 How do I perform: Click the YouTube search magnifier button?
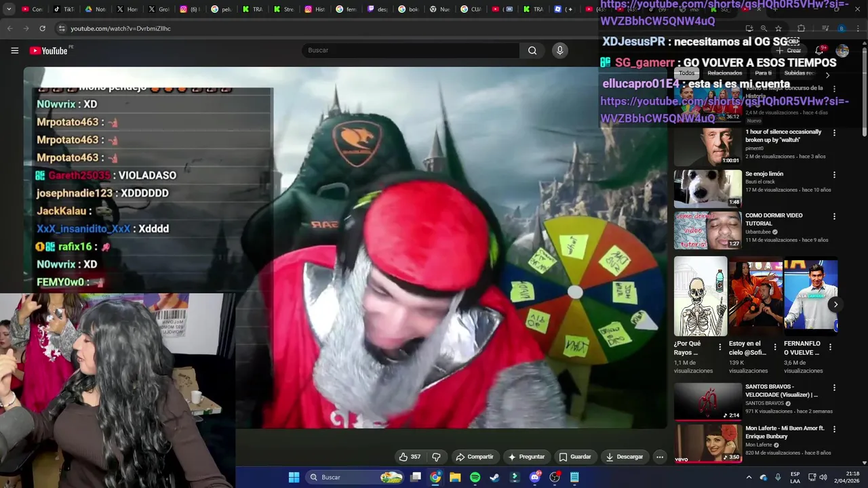532,50
